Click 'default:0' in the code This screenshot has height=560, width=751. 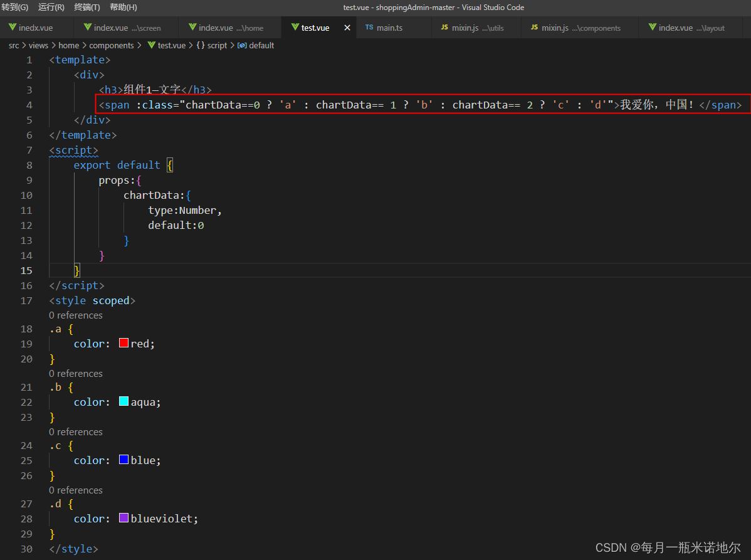pos(176,226)
